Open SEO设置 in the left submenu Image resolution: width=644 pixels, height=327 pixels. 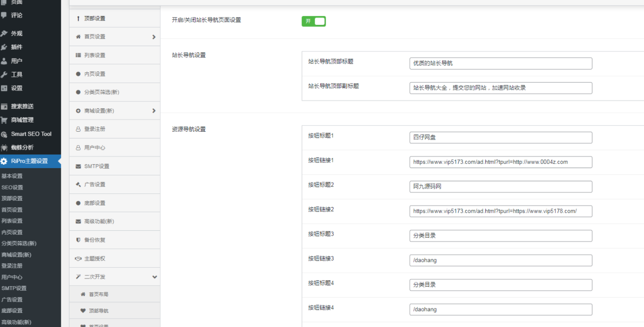[x=12, y=188]
